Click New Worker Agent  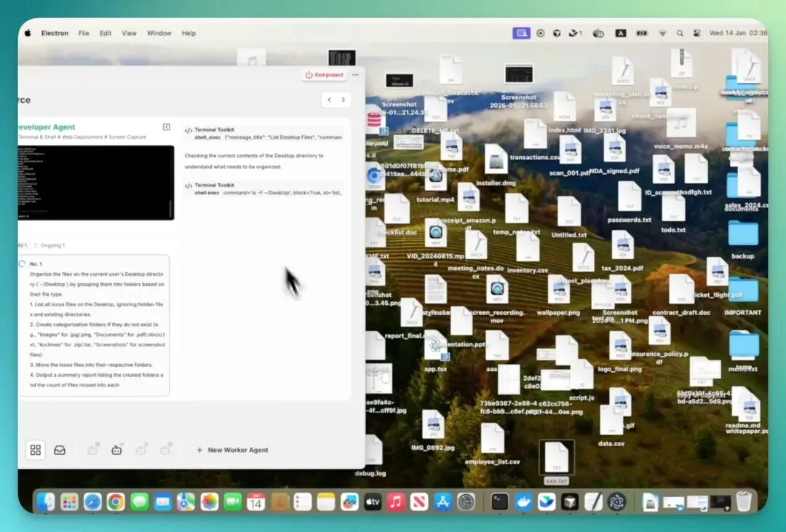click(232, 450)
